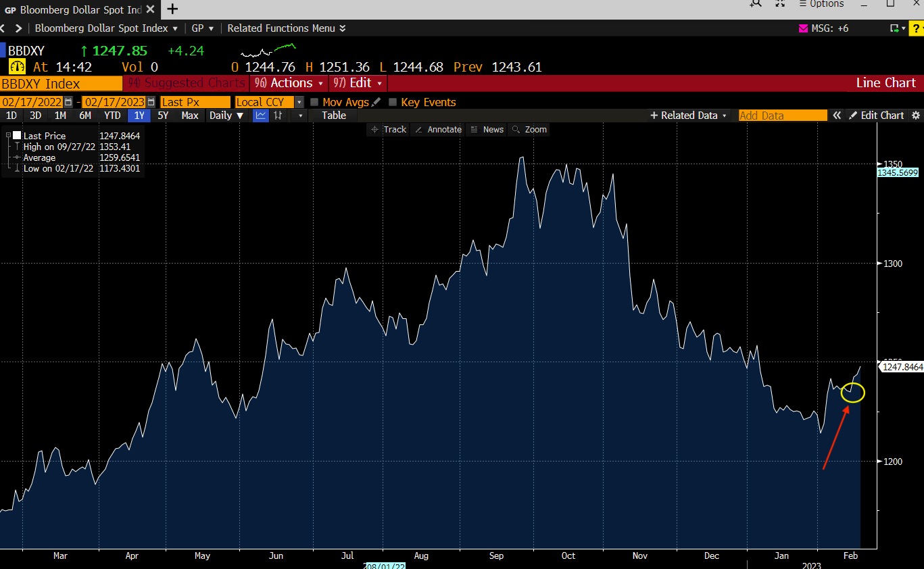Viewport: 924px width, 569px height.
Task: Click the Add Data input field
Action: click(782, 115)
